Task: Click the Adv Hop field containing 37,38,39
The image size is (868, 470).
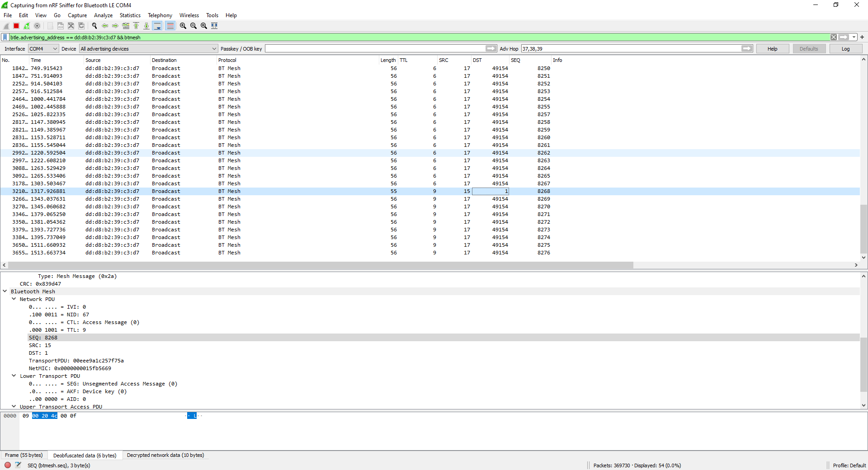Action: pyautogui.click(x=631, y=48)
